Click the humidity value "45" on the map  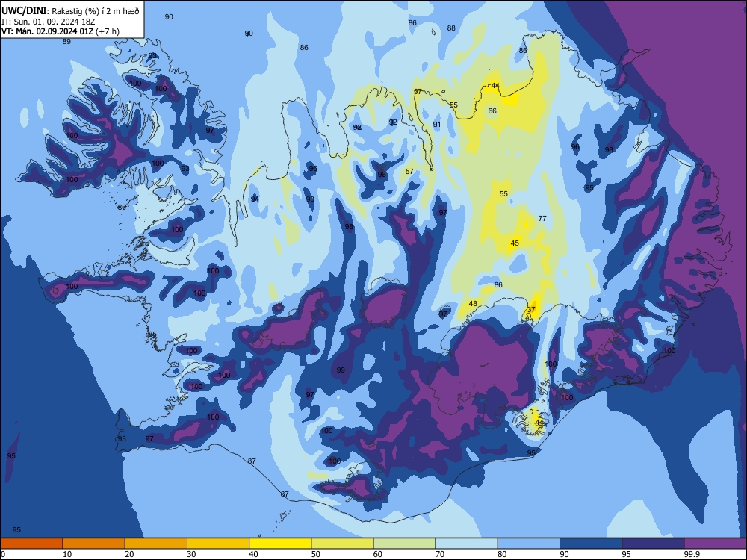tap(515, 243)
